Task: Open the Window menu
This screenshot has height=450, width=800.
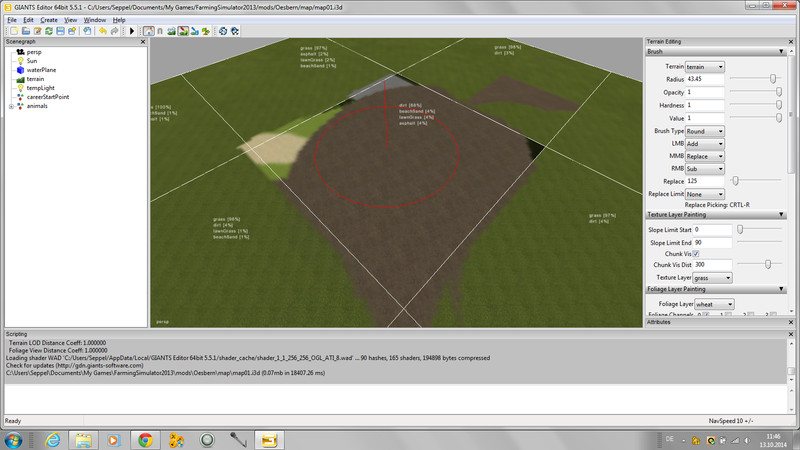Action: click(x=94, y=20)
